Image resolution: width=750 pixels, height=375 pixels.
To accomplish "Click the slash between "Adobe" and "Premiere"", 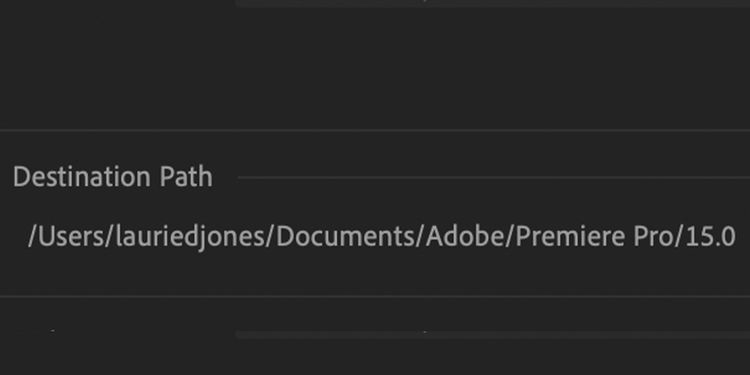I will click(x=509, y=237).
